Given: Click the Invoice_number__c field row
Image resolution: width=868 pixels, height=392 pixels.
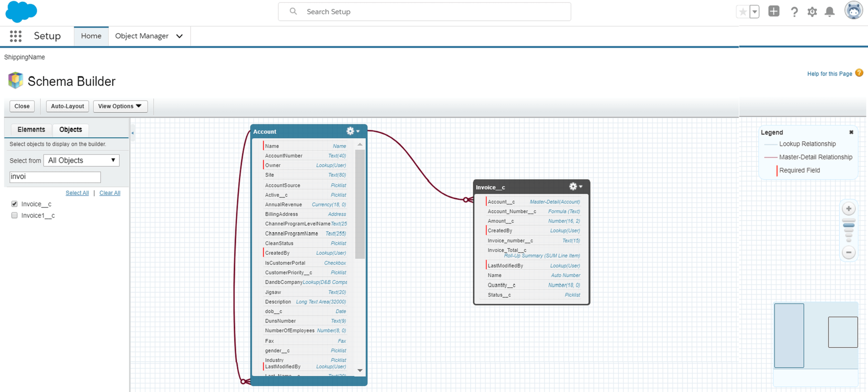Looking at the screenshot, I should tap(533, 241).
